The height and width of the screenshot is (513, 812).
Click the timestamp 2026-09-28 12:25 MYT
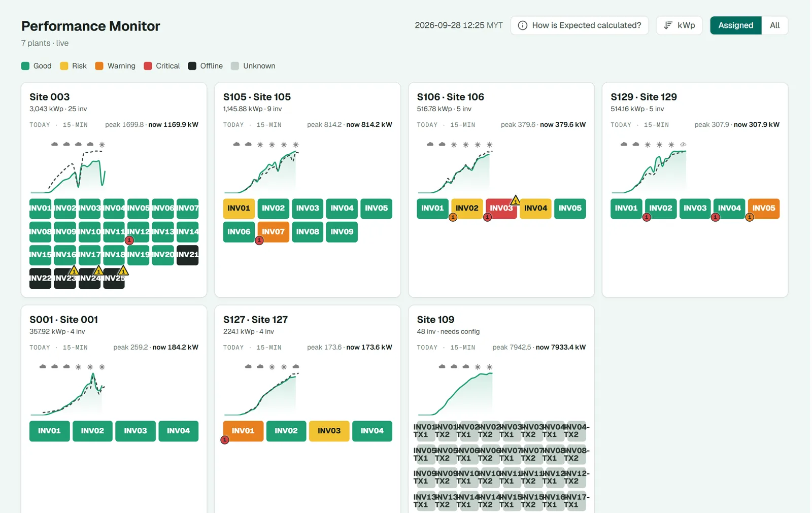coord(459,25)
